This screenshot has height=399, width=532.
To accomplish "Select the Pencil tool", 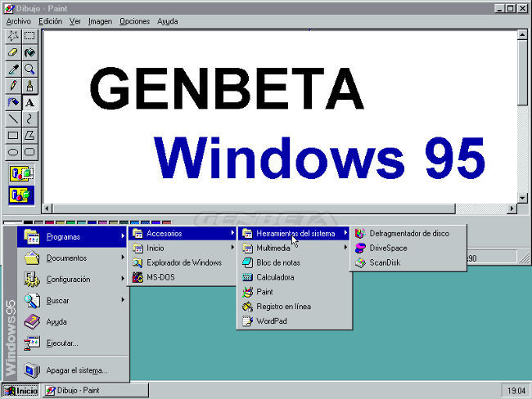I will (x=13, y=86).
